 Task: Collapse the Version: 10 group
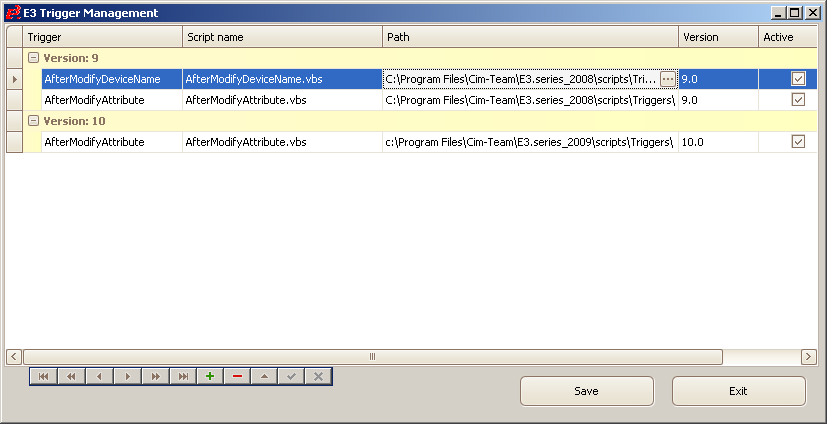(33, 121)
